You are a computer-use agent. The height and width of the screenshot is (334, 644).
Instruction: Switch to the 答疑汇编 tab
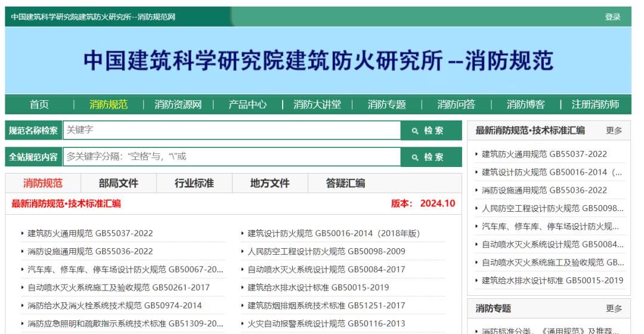[345, 183]
